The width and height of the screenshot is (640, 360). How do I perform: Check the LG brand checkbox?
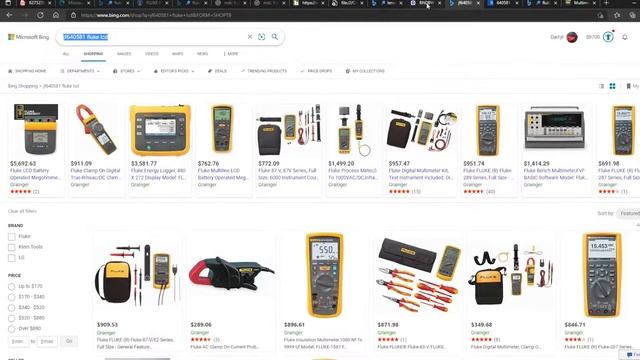[12, 258]
